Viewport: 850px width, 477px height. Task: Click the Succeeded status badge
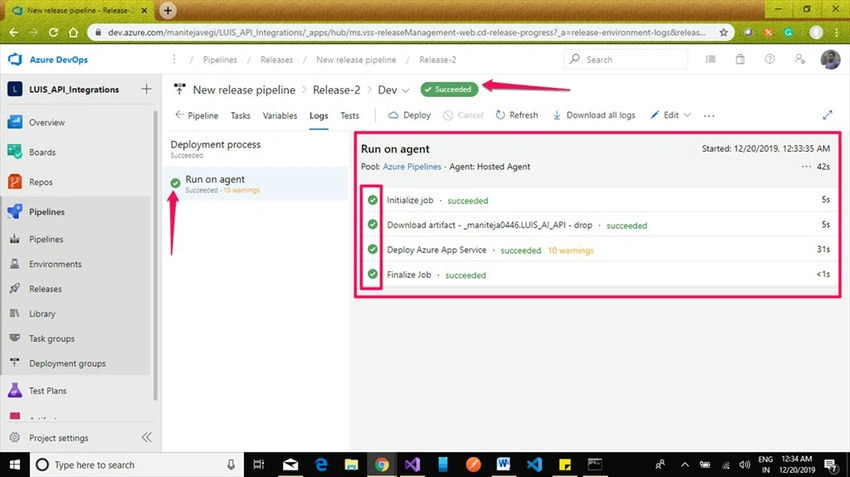(x=449, y=89)
